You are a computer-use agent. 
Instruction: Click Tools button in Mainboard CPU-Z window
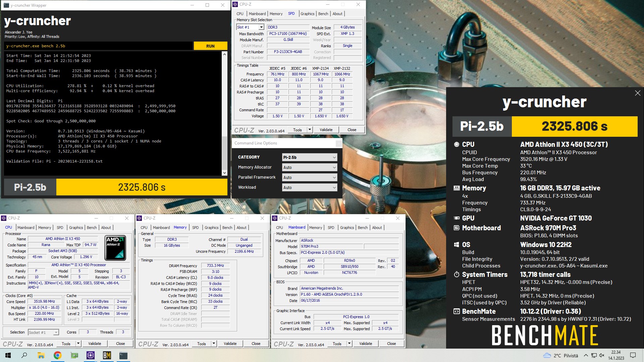coord(337,344)
